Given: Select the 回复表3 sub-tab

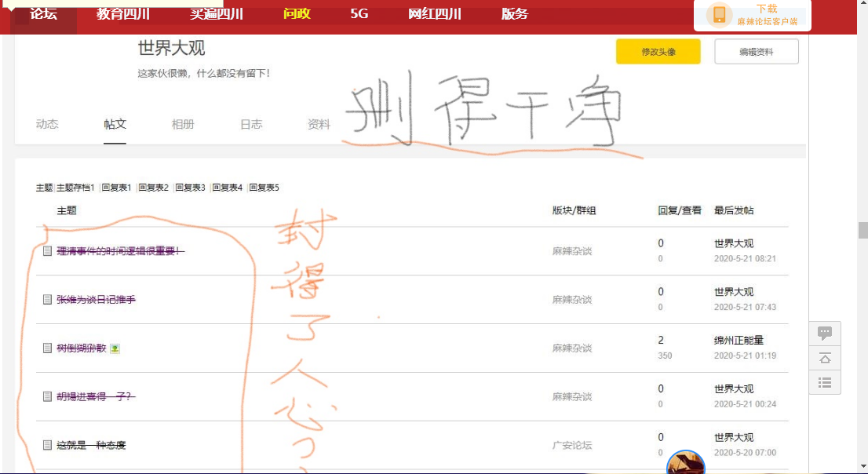Looking at the screenshot, I should 191,188.
